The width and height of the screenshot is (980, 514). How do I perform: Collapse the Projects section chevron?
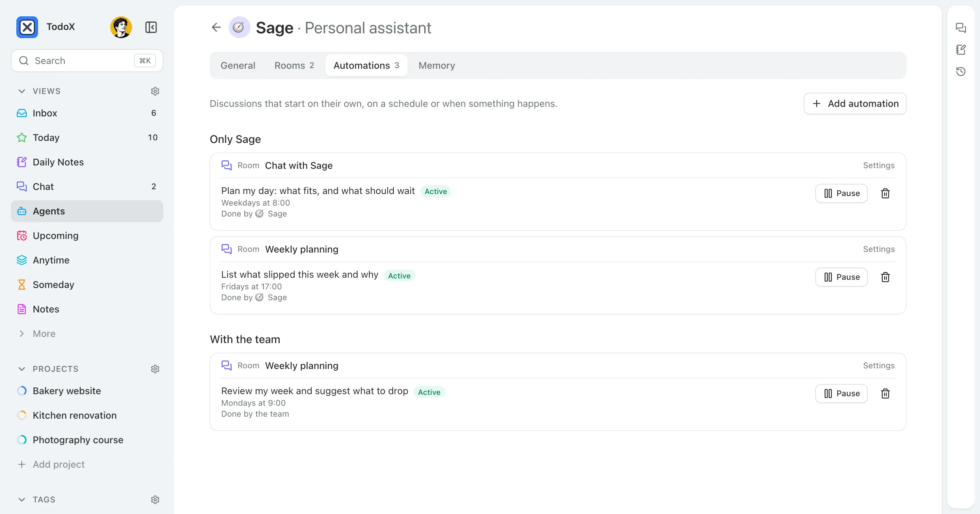click(x=22, y=369)
